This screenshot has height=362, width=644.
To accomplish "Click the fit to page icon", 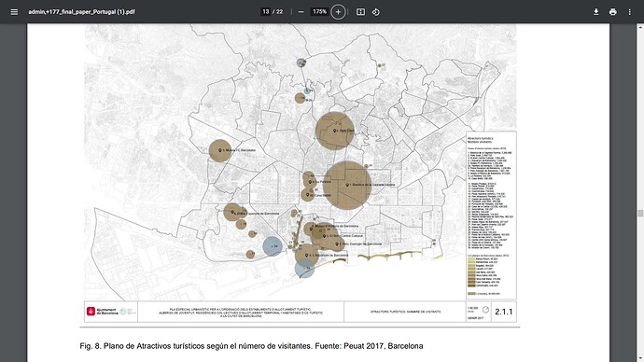I will point(360,12).
